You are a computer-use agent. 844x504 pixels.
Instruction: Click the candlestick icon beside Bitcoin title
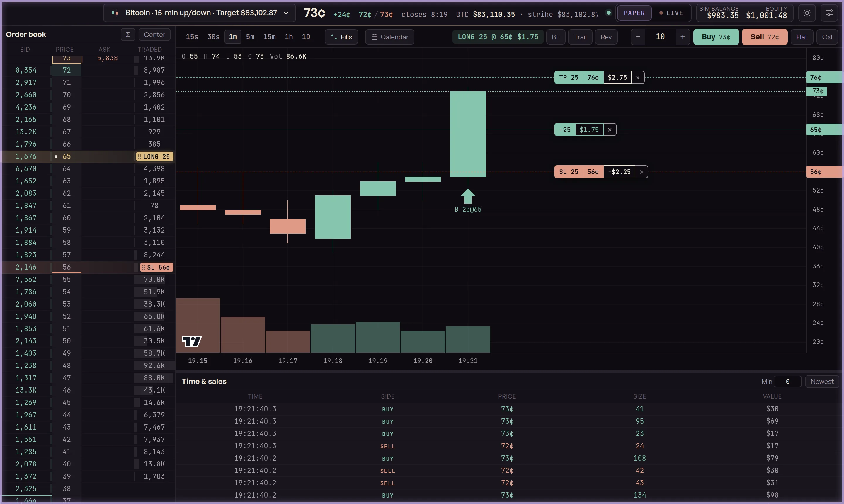tap(115, 13)
